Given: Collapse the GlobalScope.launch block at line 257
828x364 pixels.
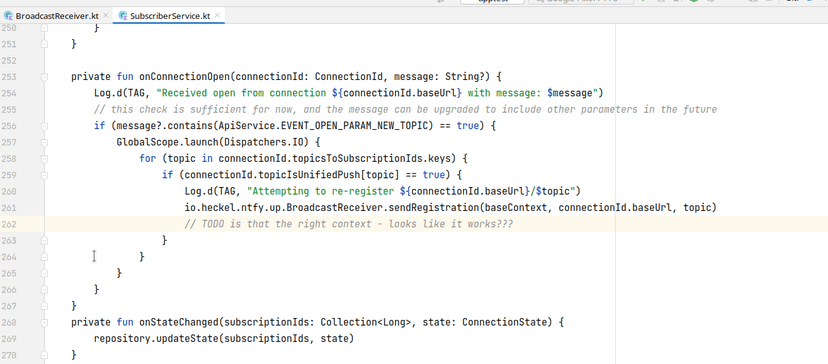Looking at the screenshot, I should (x=44, y=142).
